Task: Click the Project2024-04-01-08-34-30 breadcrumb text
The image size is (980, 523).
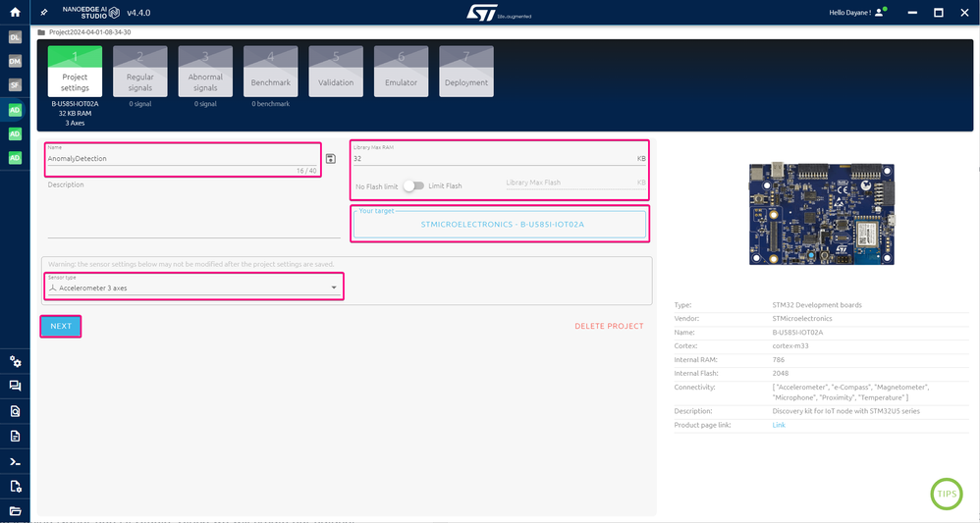Action: [x=90, y=31]
